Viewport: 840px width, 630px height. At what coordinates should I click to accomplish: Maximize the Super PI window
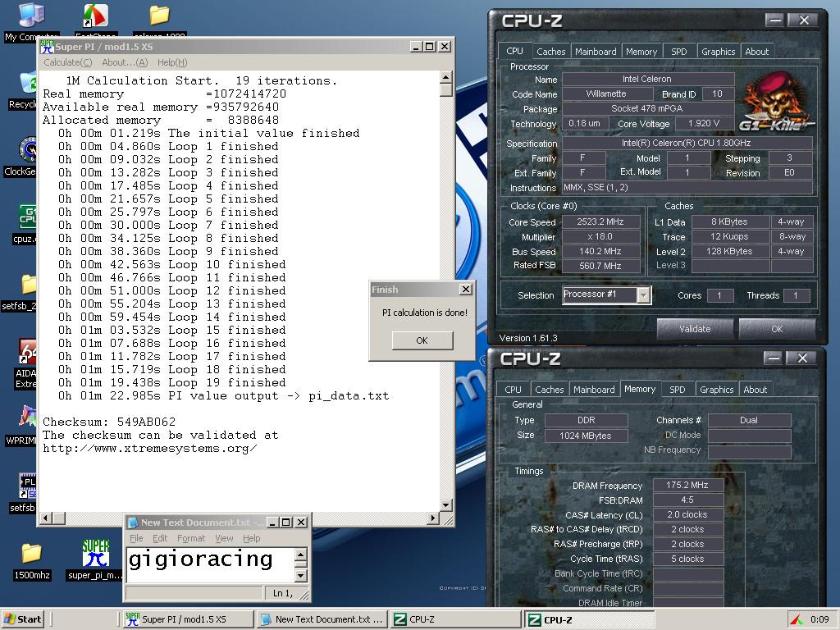click(x=430, y=47)
